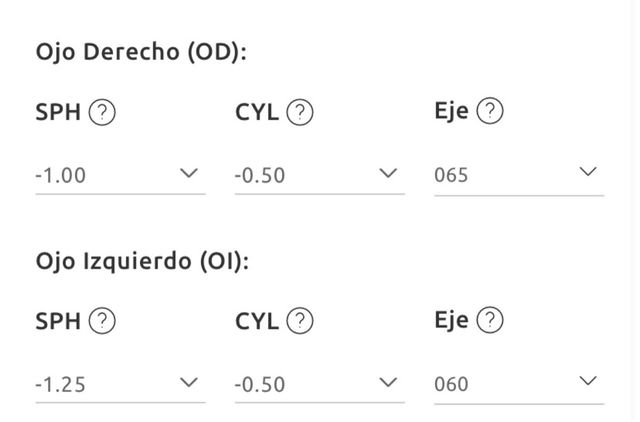Image resolution: width=640 pixels, height=422 pixels.
Task: Click the chevron on the left eye Eje dropdown
Action: point(588,382)
